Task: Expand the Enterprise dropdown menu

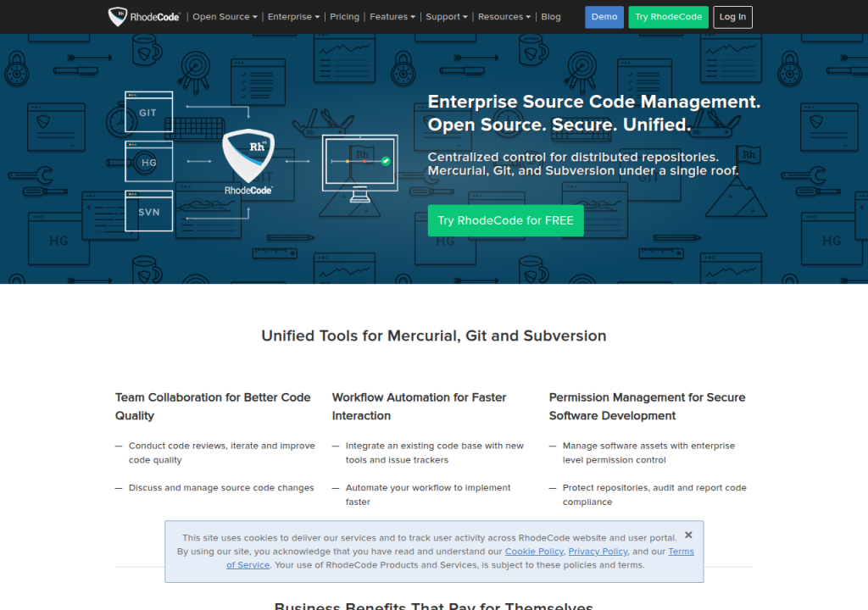Action: [x=293, y=17]
